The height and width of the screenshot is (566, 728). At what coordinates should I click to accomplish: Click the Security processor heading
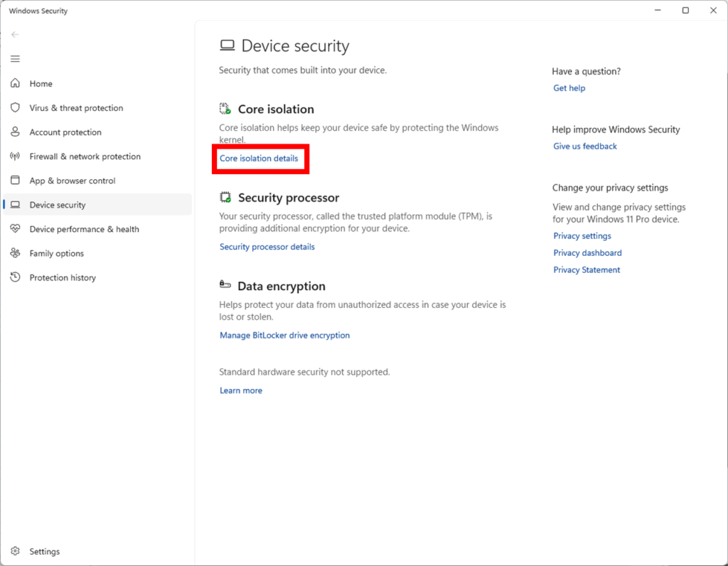click(x=289, y=198)
